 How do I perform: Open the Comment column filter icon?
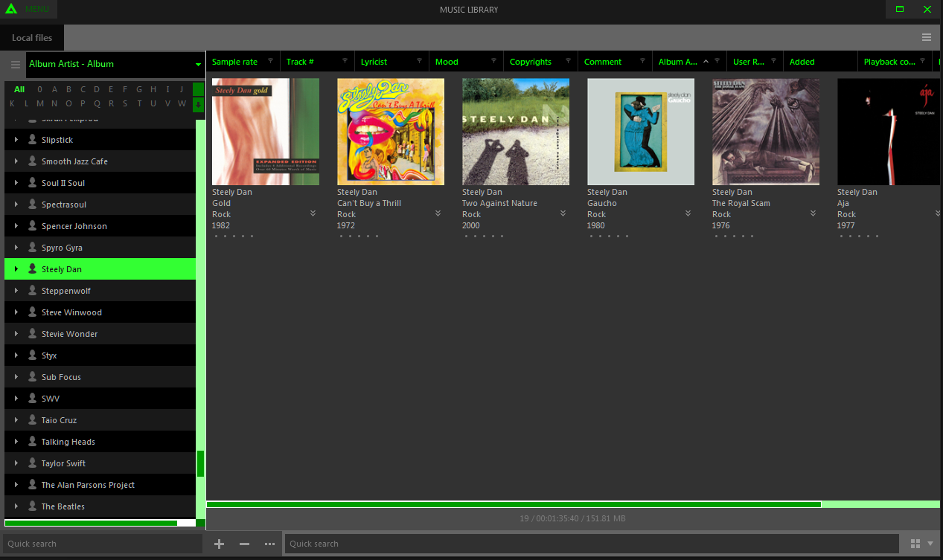pyautogui.click(x=642, y=61)
